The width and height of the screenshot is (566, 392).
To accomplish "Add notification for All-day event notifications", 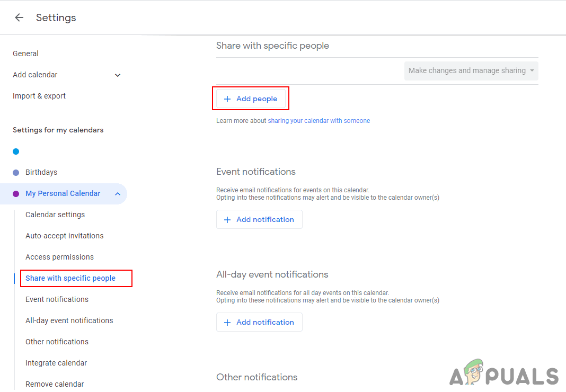I will 259,322.
